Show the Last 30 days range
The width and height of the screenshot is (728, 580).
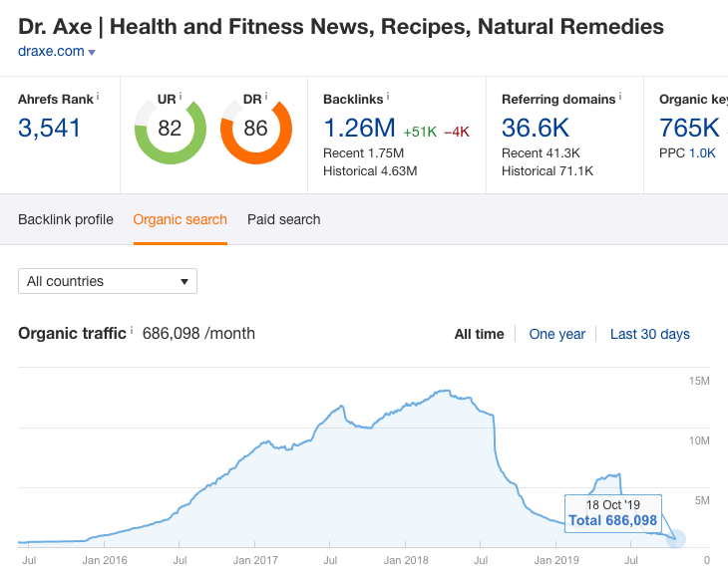(650, 334)
